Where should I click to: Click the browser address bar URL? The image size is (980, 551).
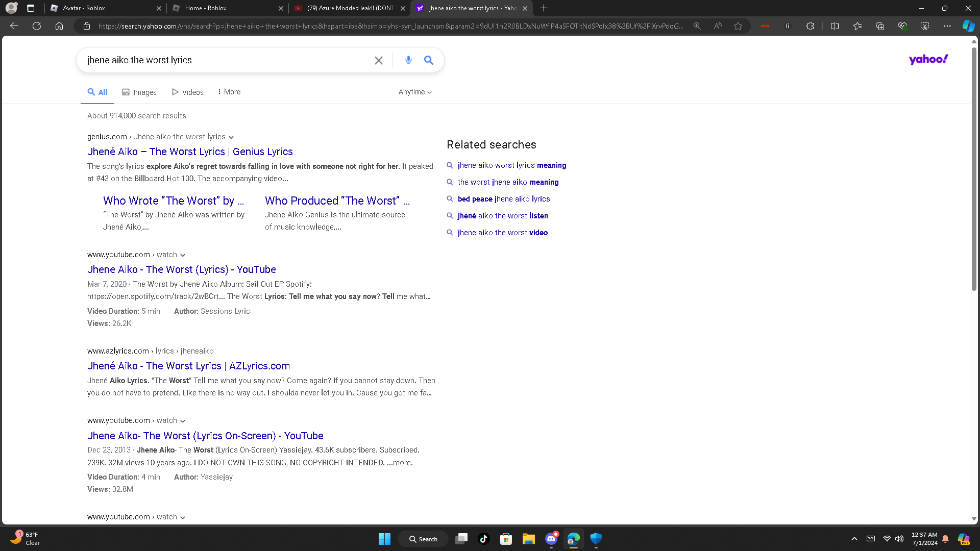[390, 26]
